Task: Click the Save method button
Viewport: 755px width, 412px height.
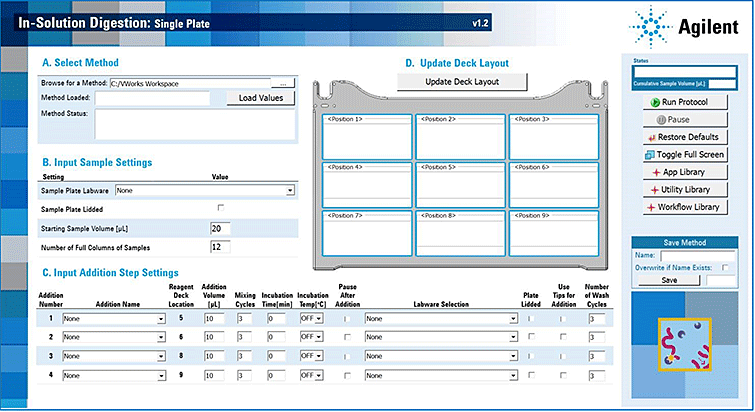Action: (x=668, y=281)
